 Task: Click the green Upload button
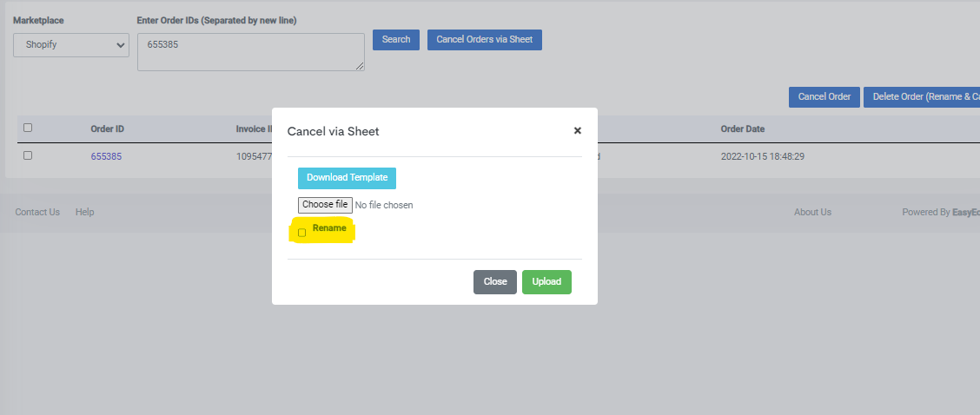tap(546, 282)
